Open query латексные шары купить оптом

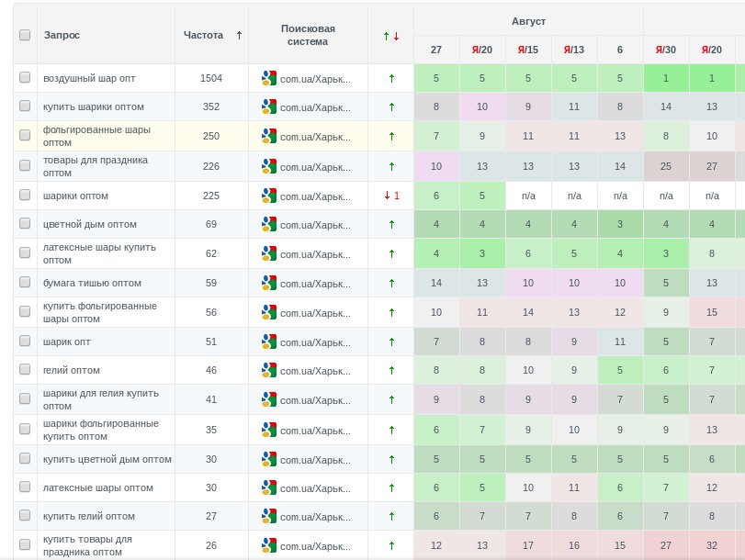pyautogui.click(x=99, y=254)
